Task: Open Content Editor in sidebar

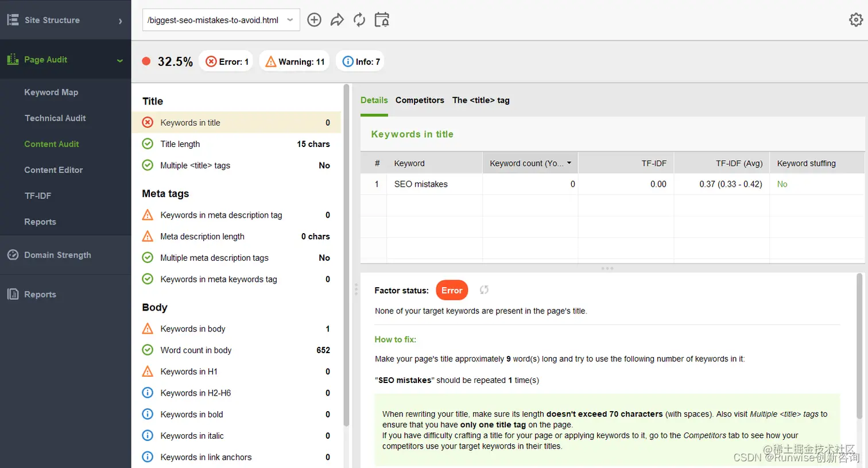Action: [x=53, y=169]
